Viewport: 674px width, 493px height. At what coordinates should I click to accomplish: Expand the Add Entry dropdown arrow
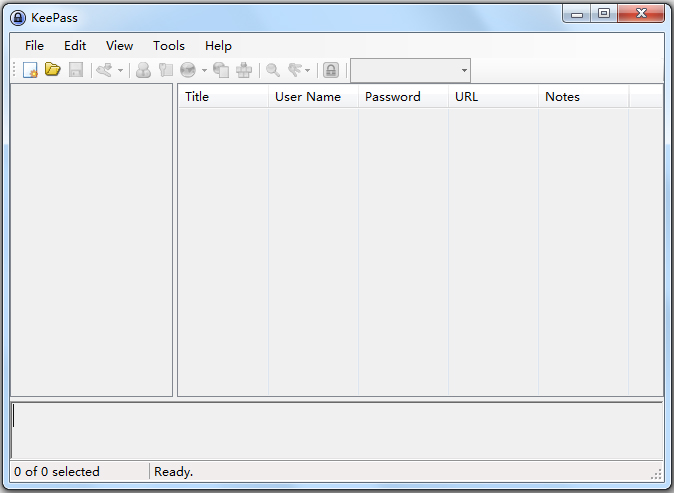120,70
